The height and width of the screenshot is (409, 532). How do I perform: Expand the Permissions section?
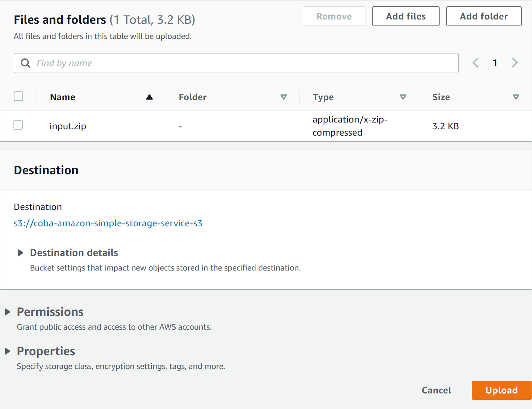pyautogui.click(x=7, y=312)
